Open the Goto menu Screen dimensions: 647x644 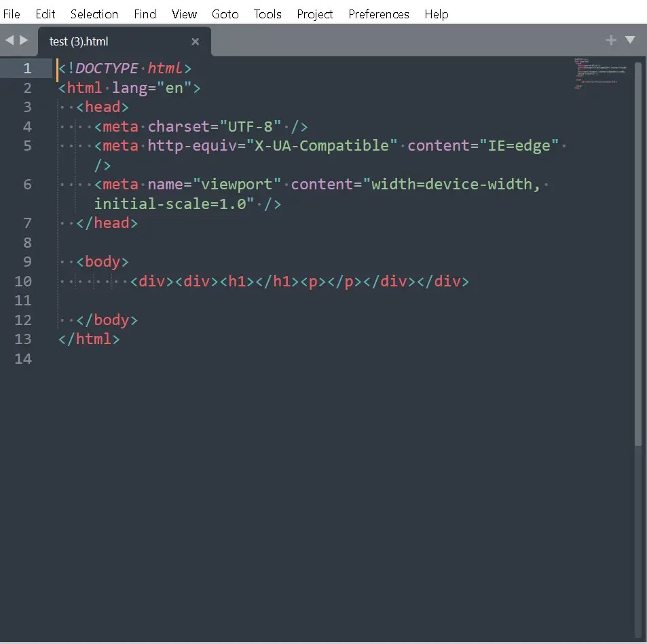point(225,14)
